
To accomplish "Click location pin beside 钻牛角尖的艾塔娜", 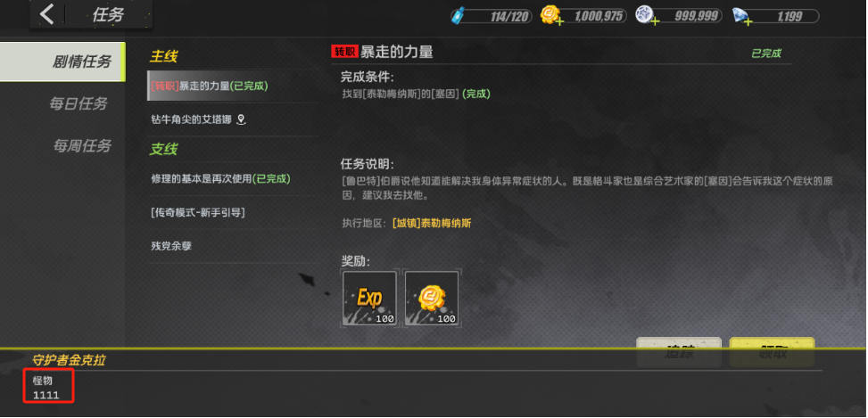I will pos(241,119).
